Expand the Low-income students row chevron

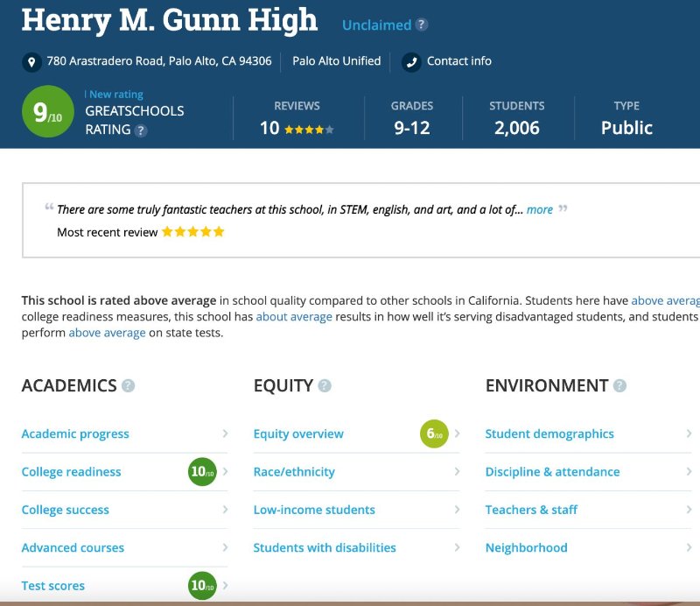tap(457, 510)
